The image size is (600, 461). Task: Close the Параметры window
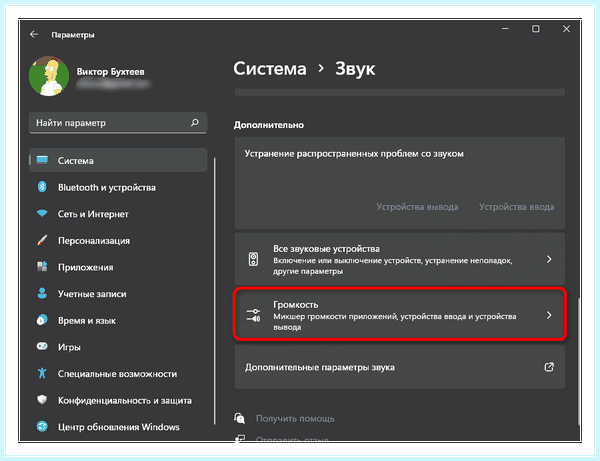(566, 29)
